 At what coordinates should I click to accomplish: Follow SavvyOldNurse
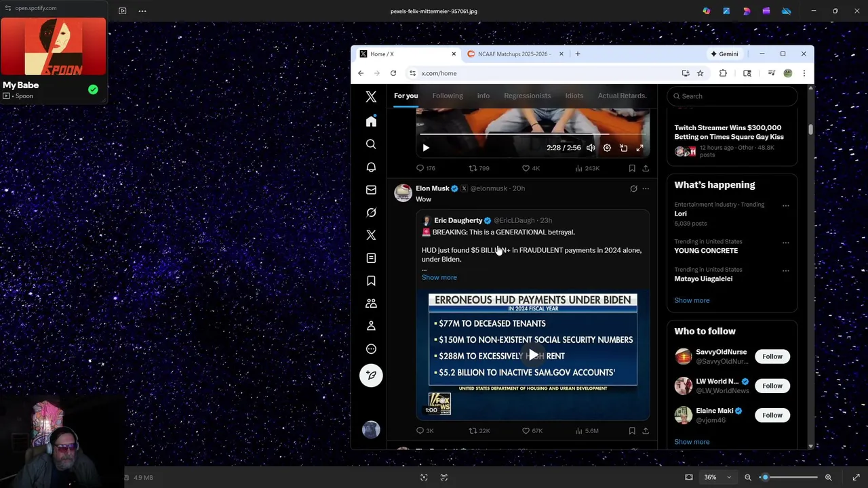tap(772, 357)
